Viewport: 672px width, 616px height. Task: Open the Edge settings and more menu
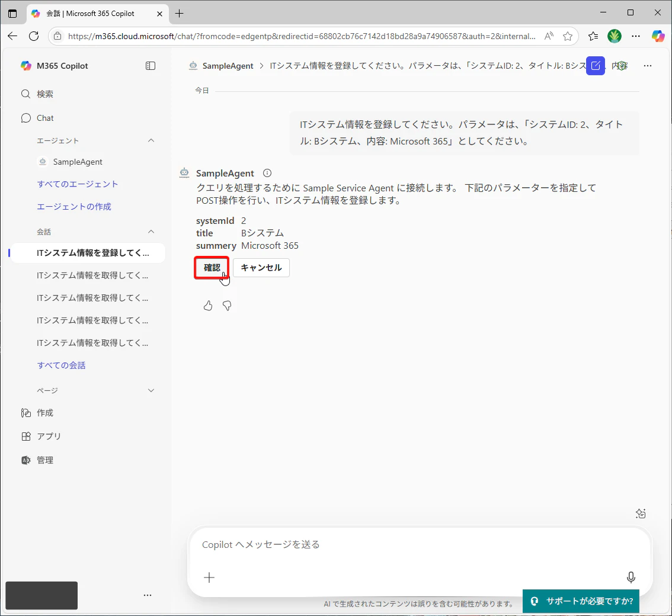coord(636,36)
